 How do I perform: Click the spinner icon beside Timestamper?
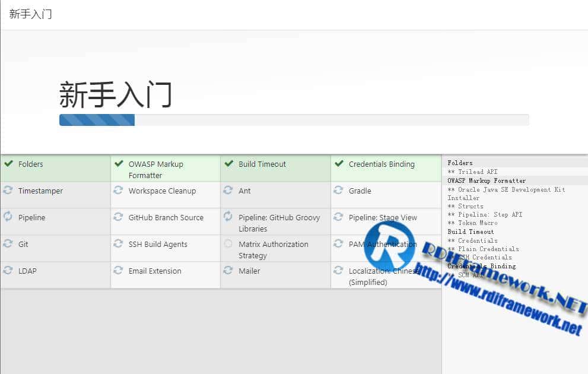pos(9,191)
